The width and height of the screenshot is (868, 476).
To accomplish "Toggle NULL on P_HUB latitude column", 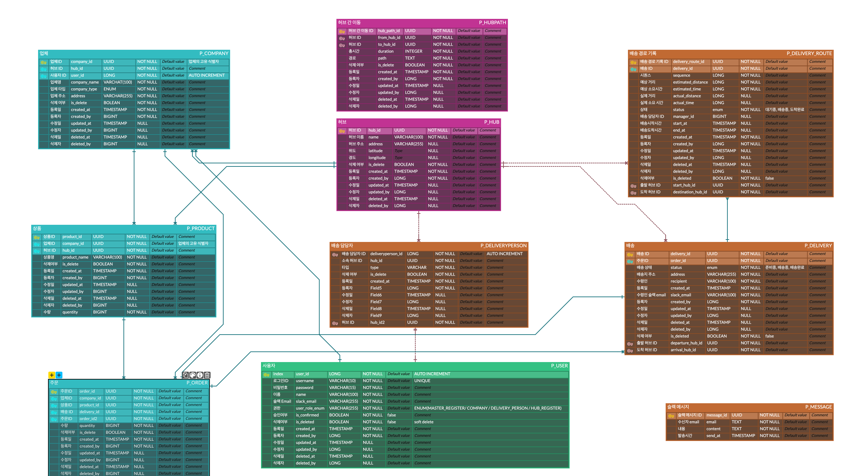I will point(433,151).
